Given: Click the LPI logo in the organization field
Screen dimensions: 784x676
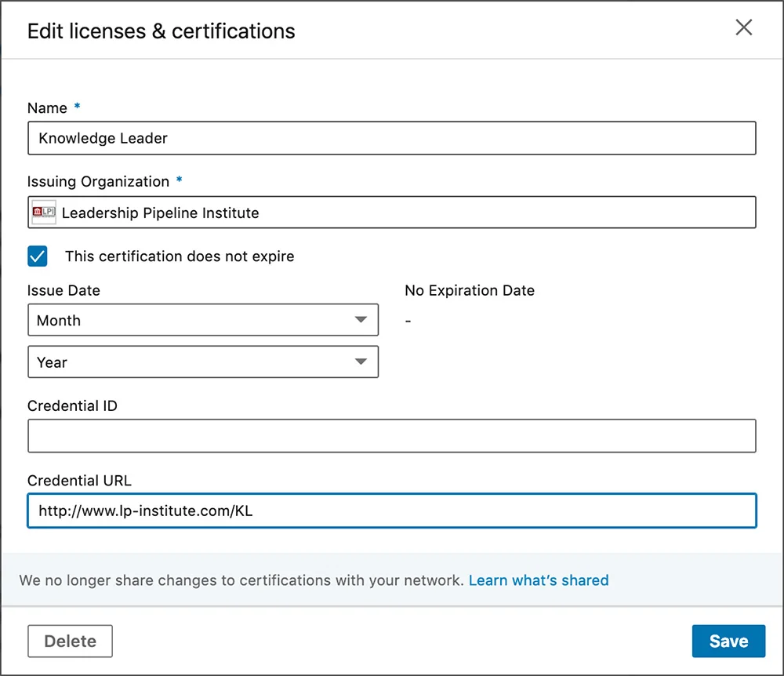Looking at the screenshot, I should (x=44, y=212).
